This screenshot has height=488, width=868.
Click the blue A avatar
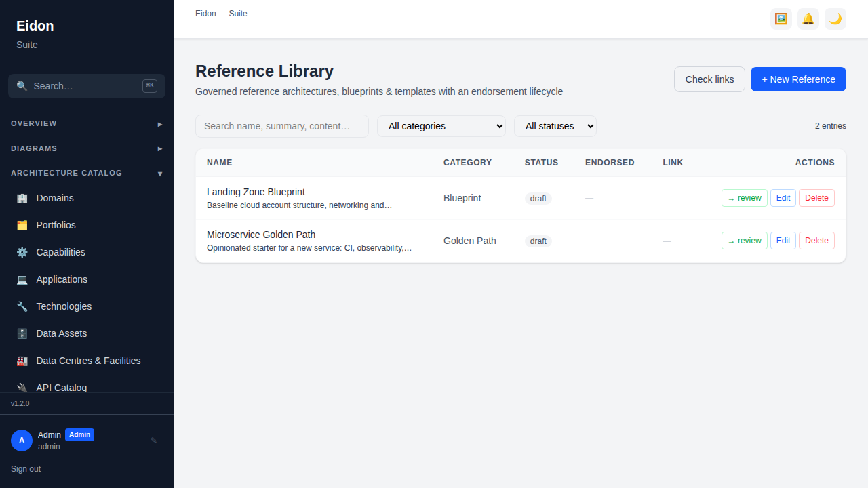coord(22,441)
